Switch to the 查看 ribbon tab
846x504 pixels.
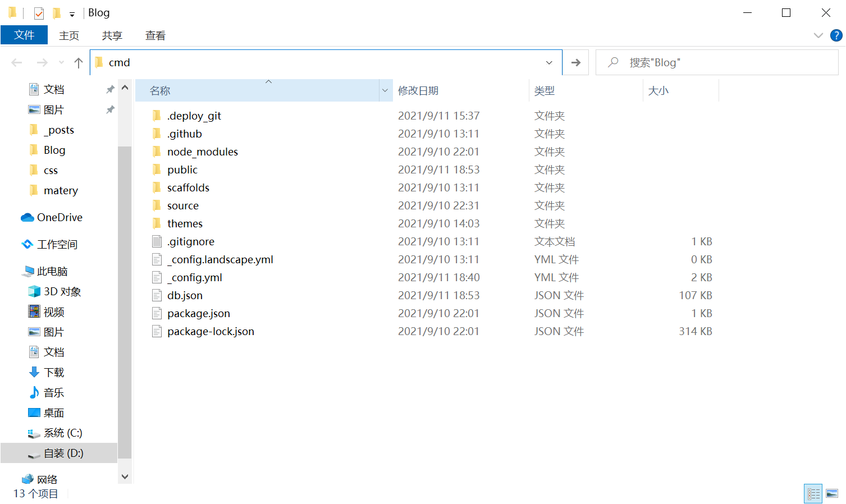155,35
